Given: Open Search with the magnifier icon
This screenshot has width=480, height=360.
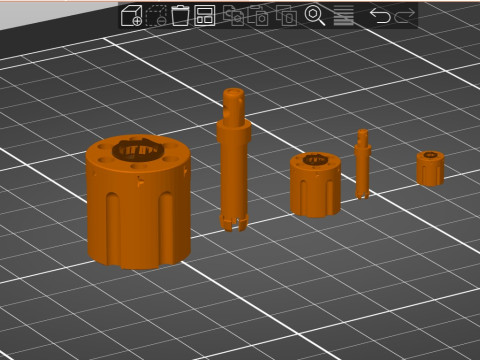Looking at the screenshot, I should (315, 15).
